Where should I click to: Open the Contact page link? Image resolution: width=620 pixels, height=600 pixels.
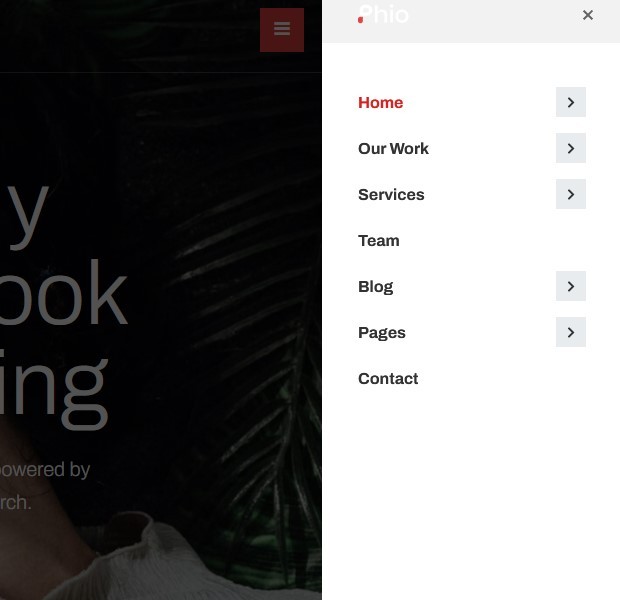point(388,379)
